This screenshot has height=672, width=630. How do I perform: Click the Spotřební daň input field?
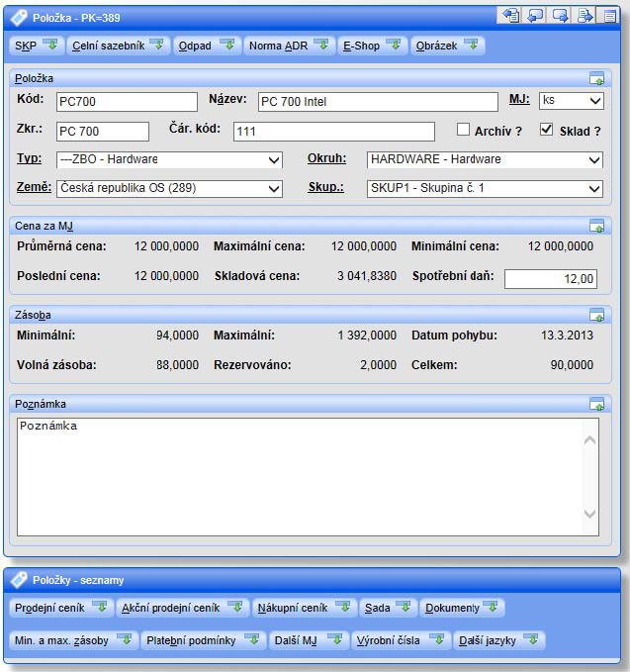[551, 280]
